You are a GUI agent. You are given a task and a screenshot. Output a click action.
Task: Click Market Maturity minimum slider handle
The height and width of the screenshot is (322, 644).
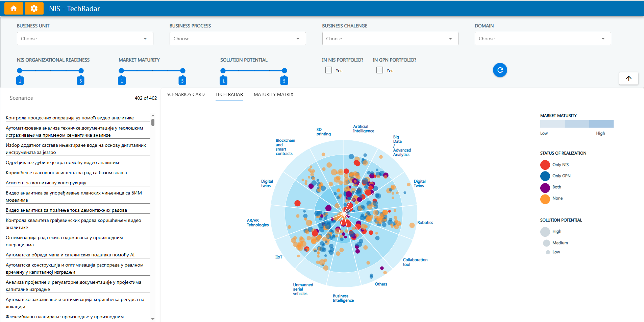[x=121, y=71]
